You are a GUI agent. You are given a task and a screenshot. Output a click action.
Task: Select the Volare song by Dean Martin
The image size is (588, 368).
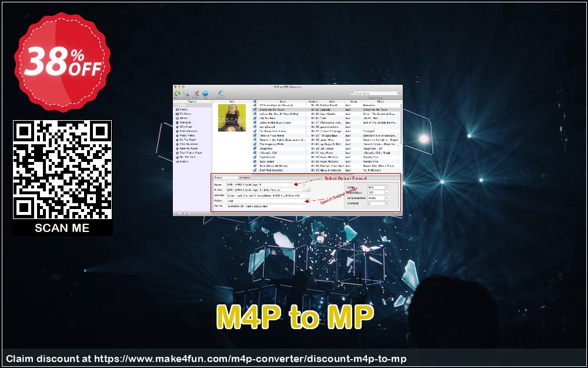[326, 114]
